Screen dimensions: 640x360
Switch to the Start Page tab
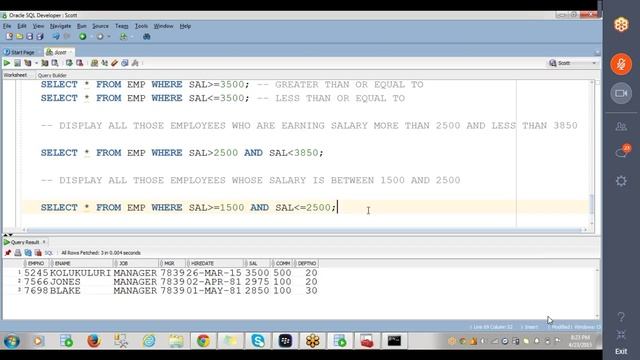[20, 52]
